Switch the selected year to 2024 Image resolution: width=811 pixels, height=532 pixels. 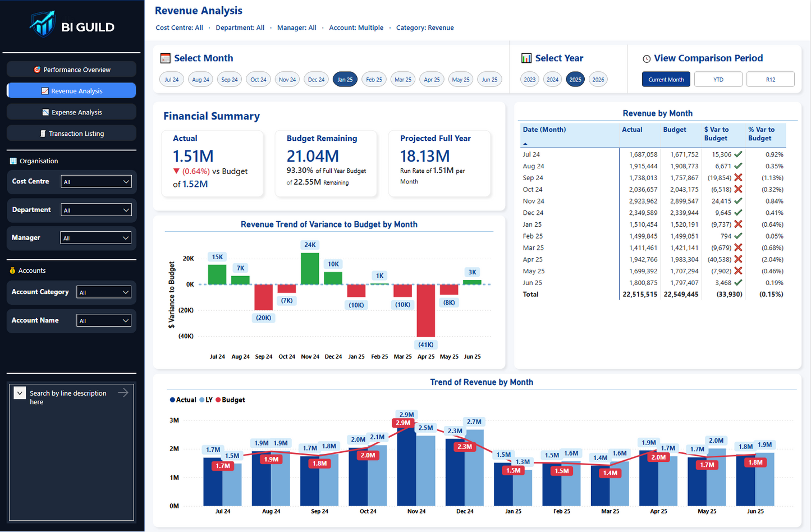pos(552,79)
